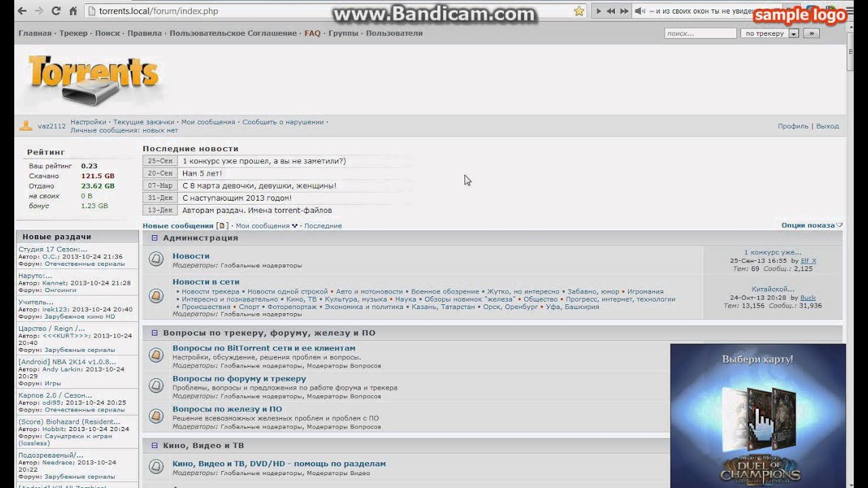Open new torrent Карпов 2.0 / Сезон...

(55, 395)
